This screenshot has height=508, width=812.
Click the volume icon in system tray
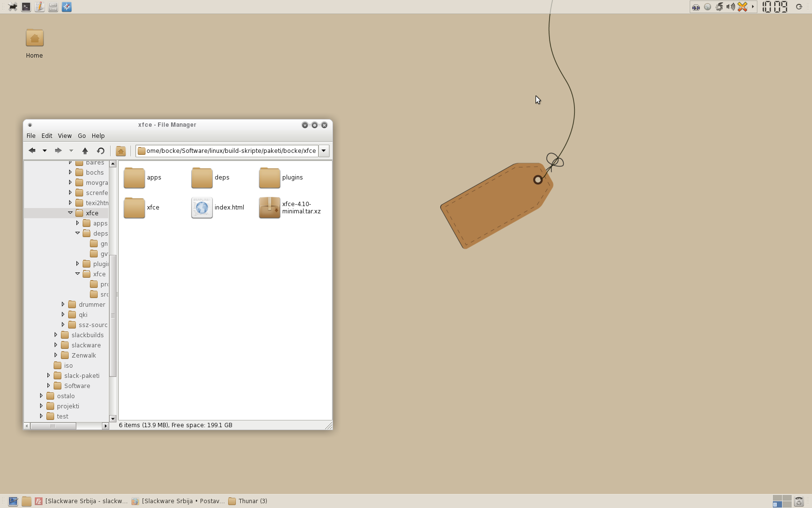click(x=730, y=7)
